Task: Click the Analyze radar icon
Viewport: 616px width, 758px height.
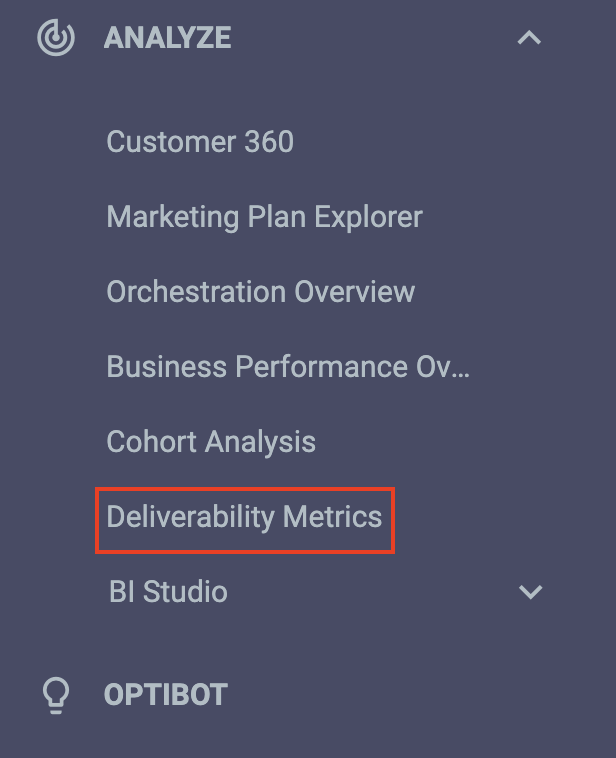Action: 56,37
